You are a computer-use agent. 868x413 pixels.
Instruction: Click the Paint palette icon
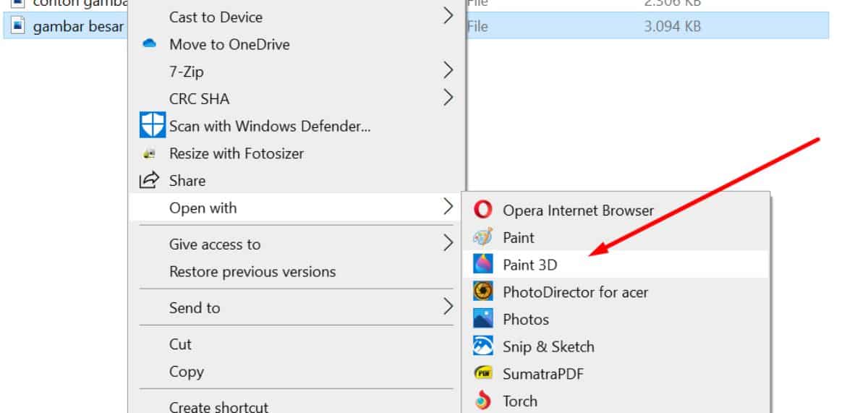click(x=482, y=237)
